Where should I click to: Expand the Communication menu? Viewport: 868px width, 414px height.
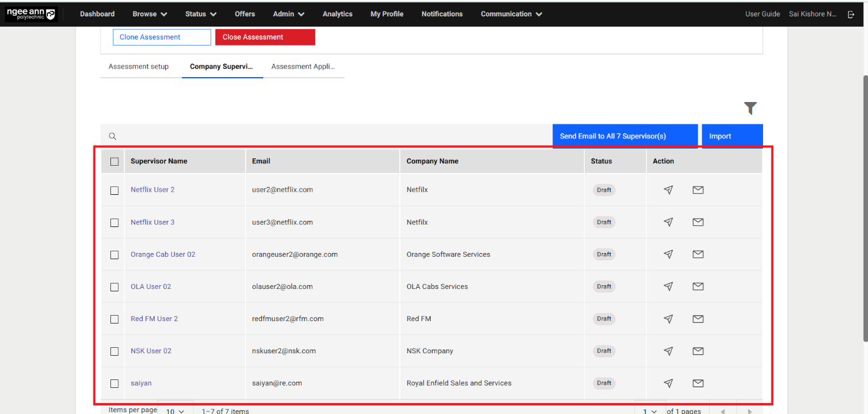click(511, 14)
